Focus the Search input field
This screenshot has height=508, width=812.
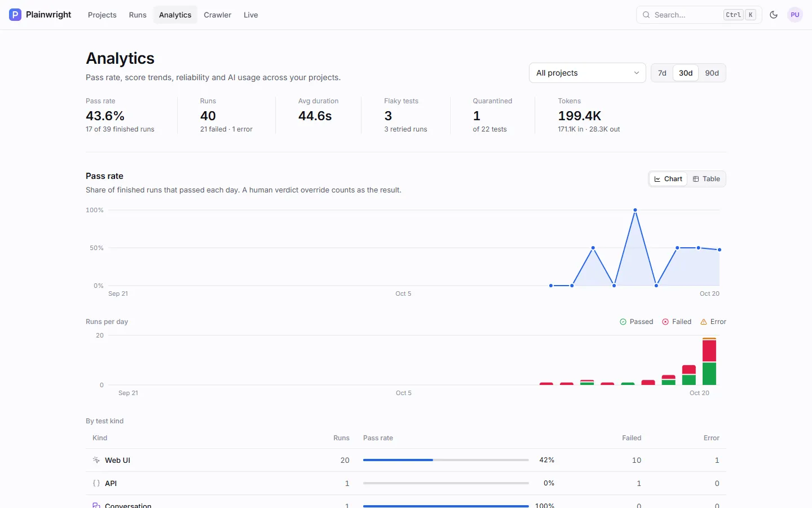point(699,15)
